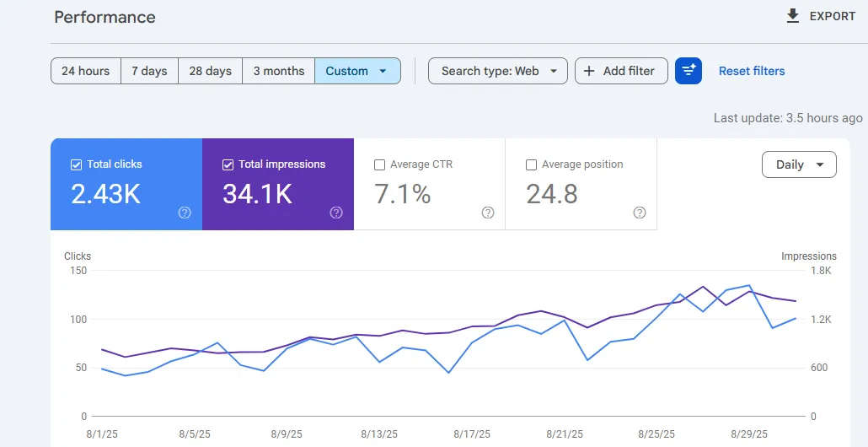Image resolution: width=868 pixels, height=447 pixels.
Task: Enable the Average position checkbox
Action: pos(531,164)
